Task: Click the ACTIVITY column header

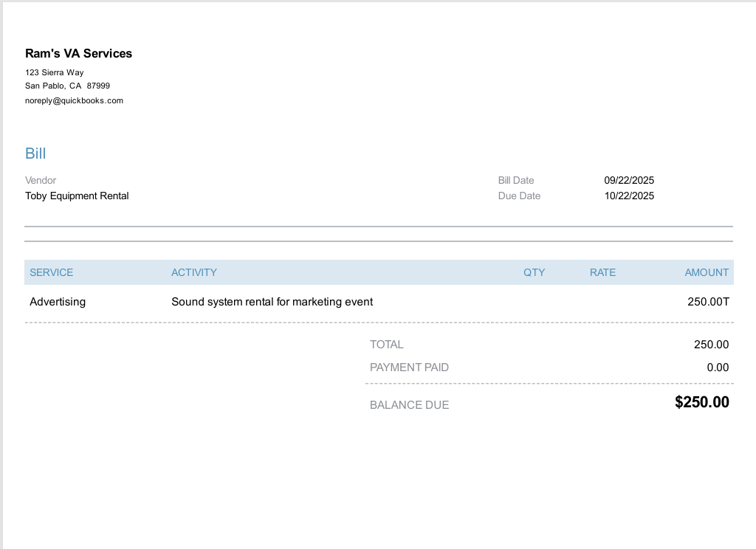Action: [194, 272]
